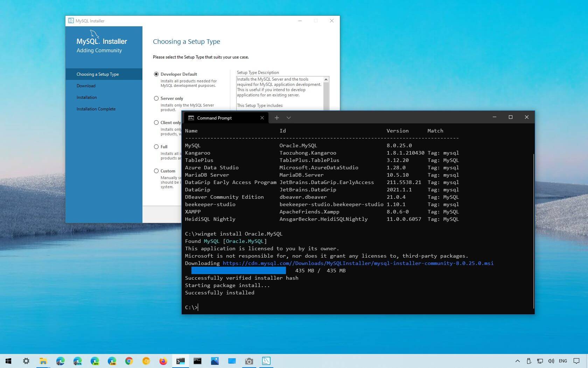Image resolution: width=588 pixels, height=368 pixels.
Task: Minimize the MySQL Installer window
Action: click(300, 21)
